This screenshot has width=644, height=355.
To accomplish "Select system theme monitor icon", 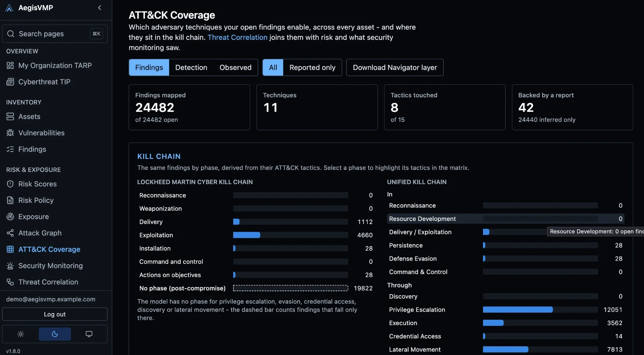I will click(89, 334).
